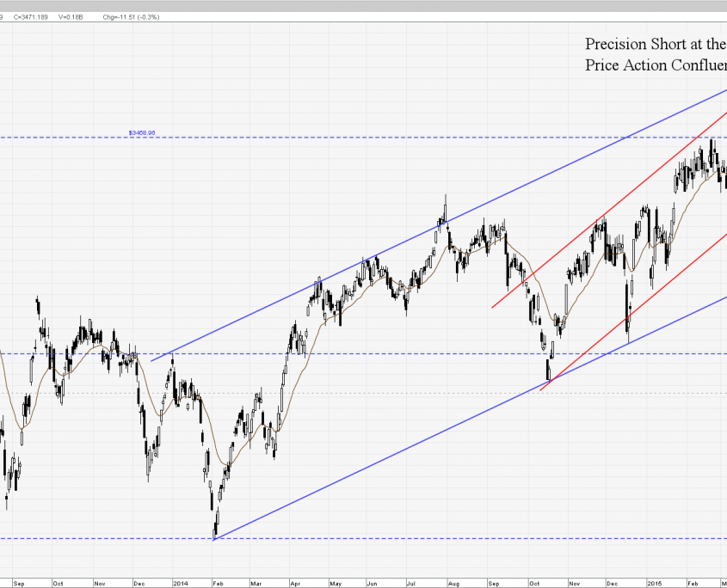Click the 2014 label on time axis
The width and height of the screenshot is (727, 588).
click(x=179, y=582)
